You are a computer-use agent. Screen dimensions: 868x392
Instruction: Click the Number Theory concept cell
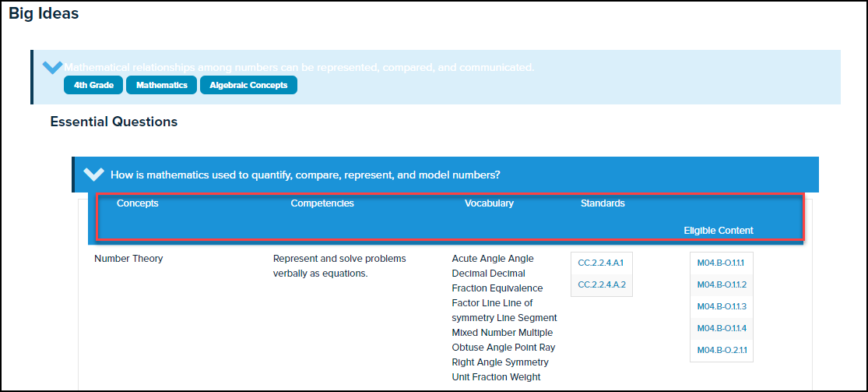[x=128, y=259]
